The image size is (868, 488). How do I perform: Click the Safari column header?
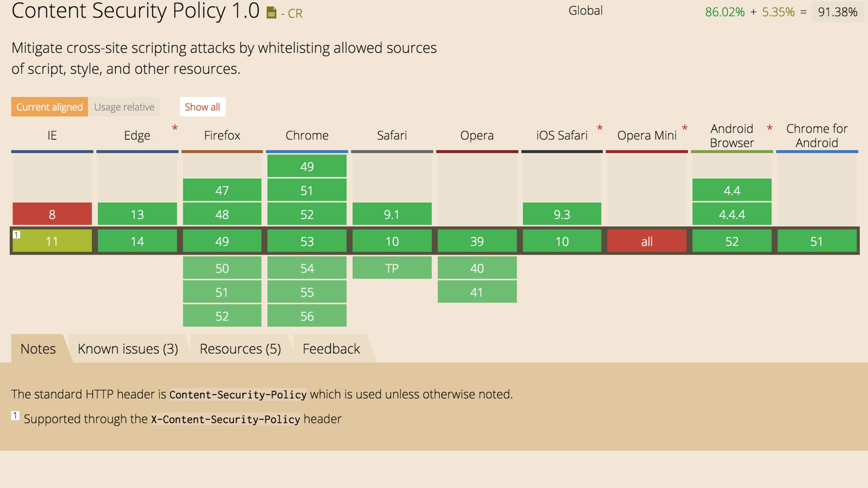pyautogui.click(x=392, y=135)
